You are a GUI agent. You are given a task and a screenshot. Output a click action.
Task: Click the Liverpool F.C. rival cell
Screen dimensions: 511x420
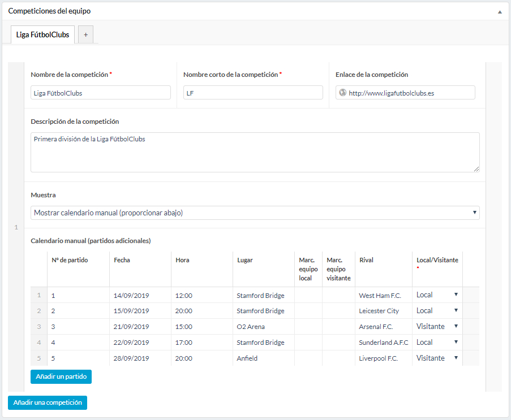pos(384,358)
